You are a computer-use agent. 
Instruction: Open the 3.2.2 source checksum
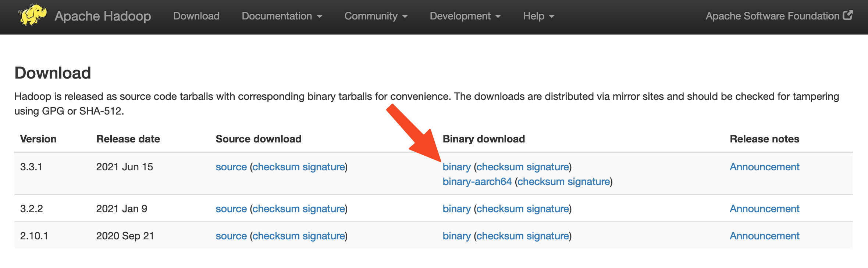[276, 209]
